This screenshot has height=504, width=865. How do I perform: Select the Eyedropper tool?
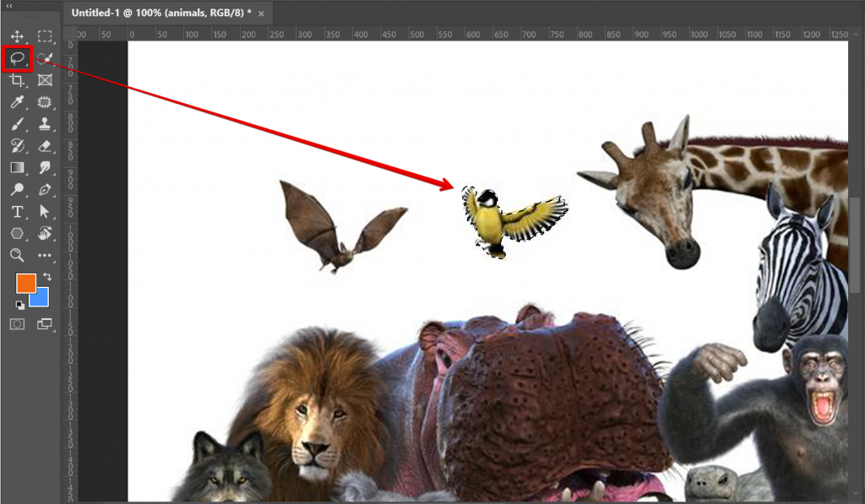click(x=18, y=102)
